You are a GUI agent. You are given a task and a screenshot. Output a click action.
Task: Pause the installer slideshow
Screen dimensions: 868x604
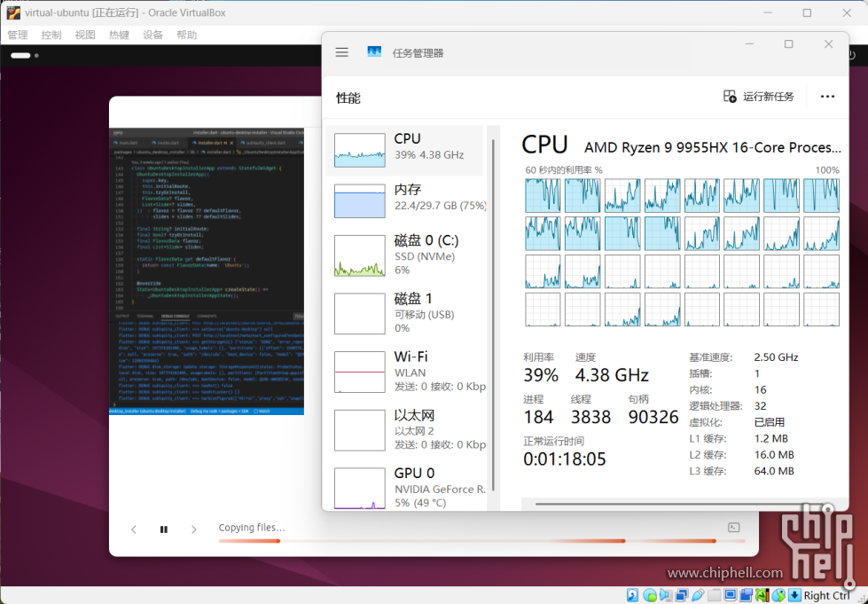click(164, 529)
